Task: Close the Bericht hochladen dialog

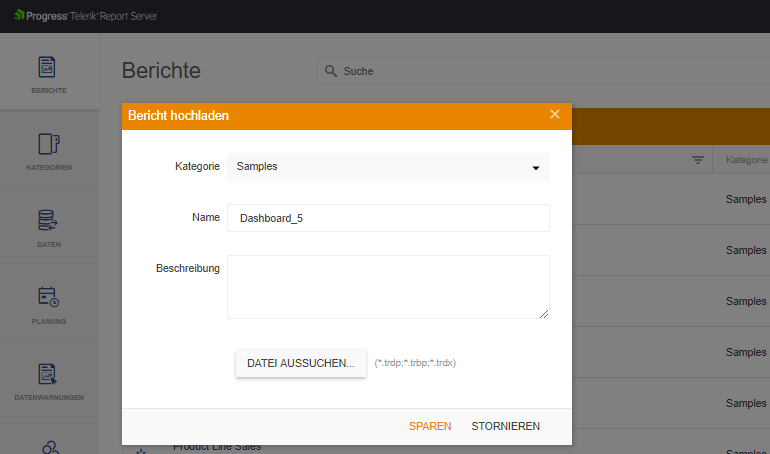Action: (x=555, y=114)
